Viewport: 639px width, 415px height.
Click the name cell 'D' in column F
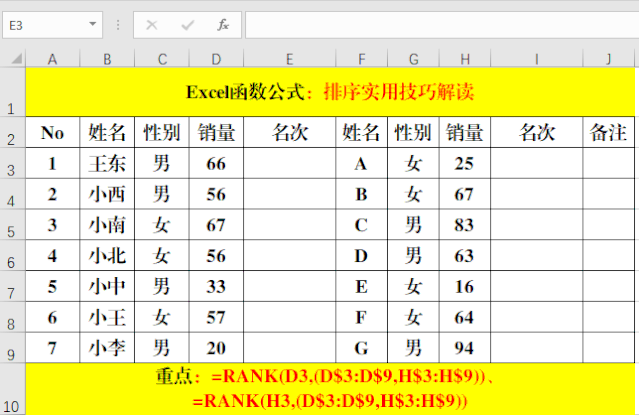(361, 256)
